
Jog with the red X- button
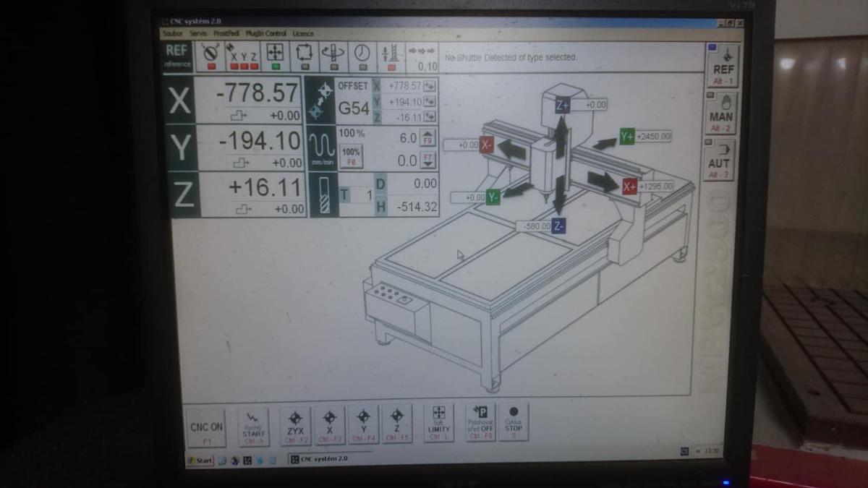click(x=486, y=144)
